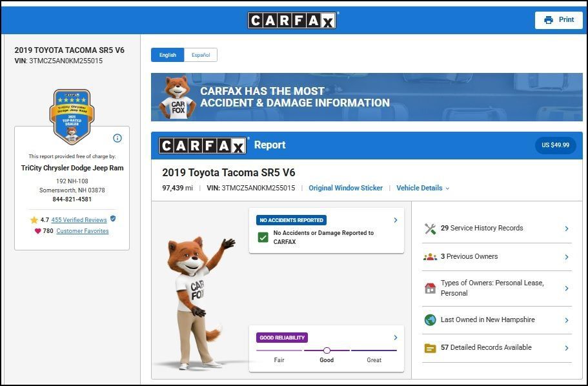Image resolution: width=588 pixels, height=386 pixels.
Task: Open Original Window Sticker link
Action: coord(345,188)
